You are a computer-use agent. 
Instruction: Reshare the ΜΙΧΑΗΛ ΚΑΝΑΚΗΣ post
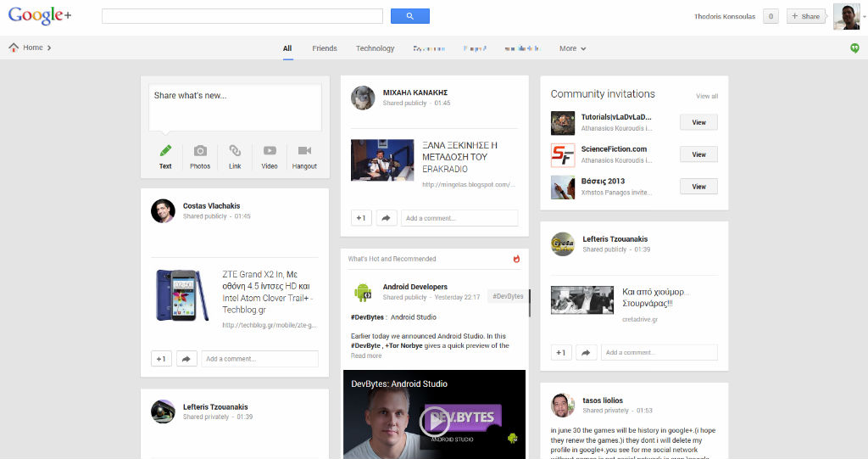pyautogui.click(x=387, y=218)
